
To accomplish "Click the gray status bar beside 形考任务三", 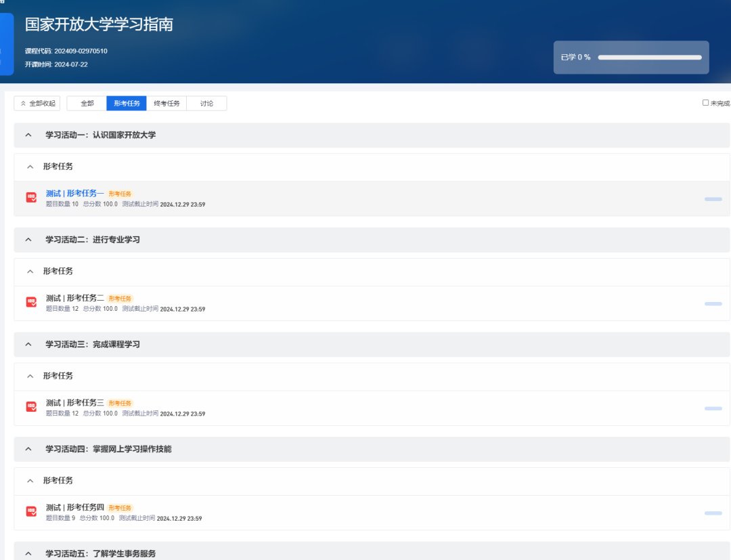I will (713, 408).
